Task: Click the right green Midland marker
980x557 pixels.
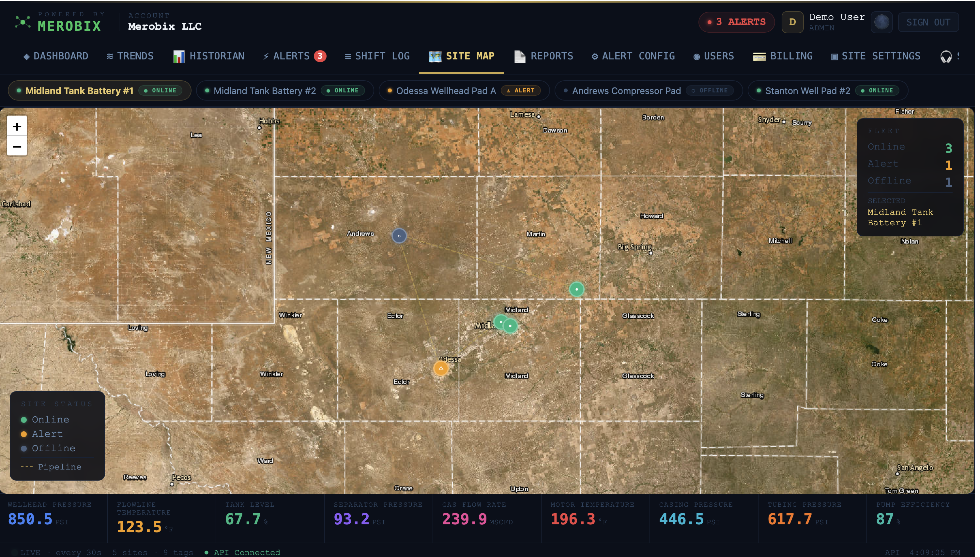Action: (510, 326)
